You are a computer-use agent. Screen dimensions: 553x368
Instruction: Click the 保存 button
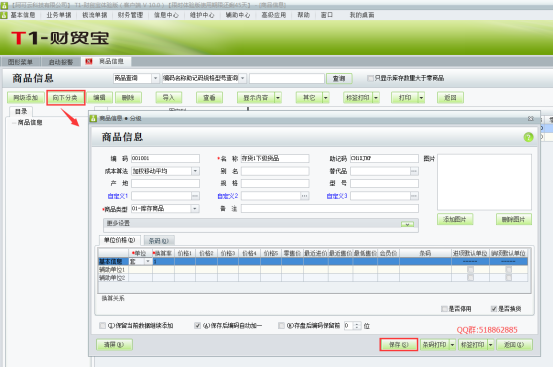pos(399,345)
